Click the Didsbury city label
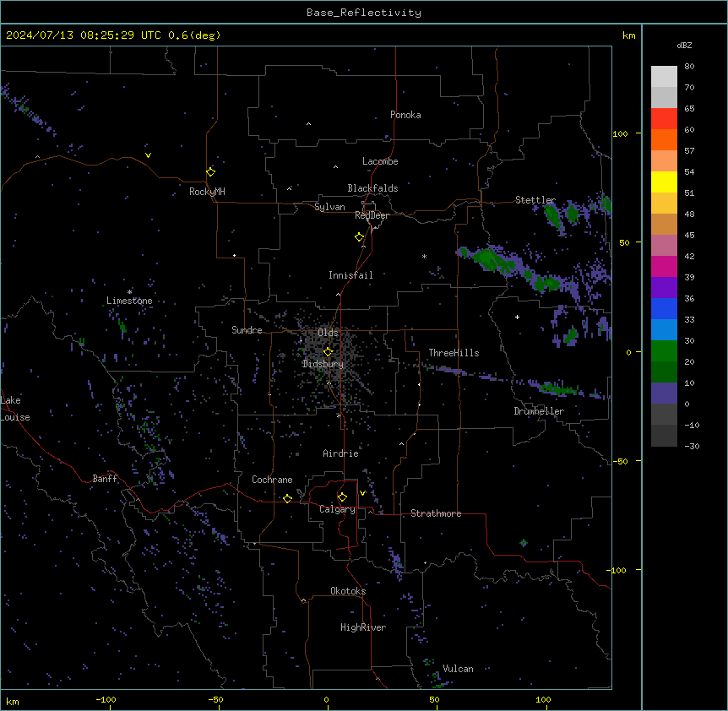 (323, 364)
